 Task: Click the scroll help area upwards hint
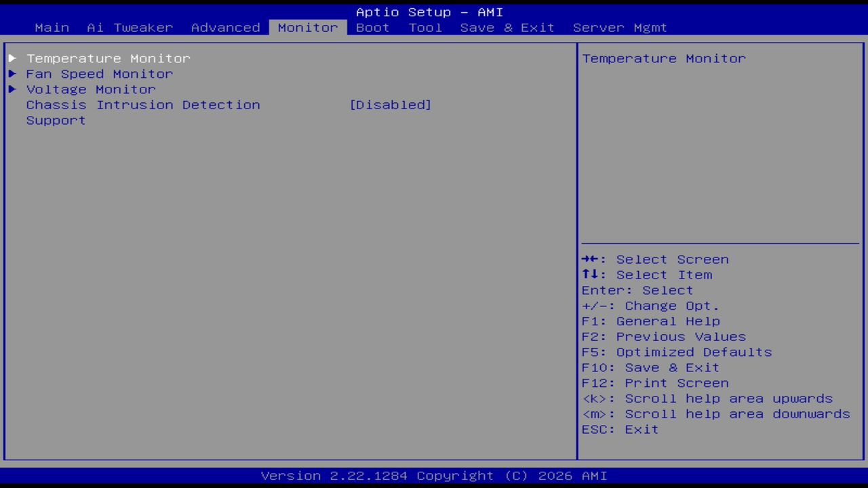coord(707,399)
